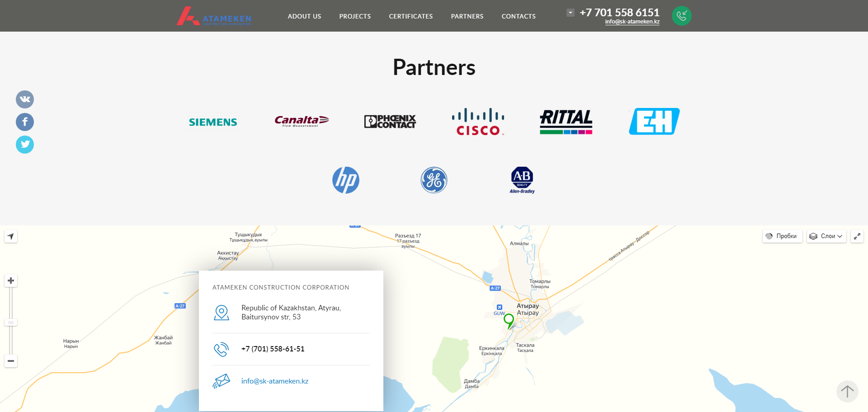Click the Siemens partner logo
868x412 pixels.
[x=213, y=122]
